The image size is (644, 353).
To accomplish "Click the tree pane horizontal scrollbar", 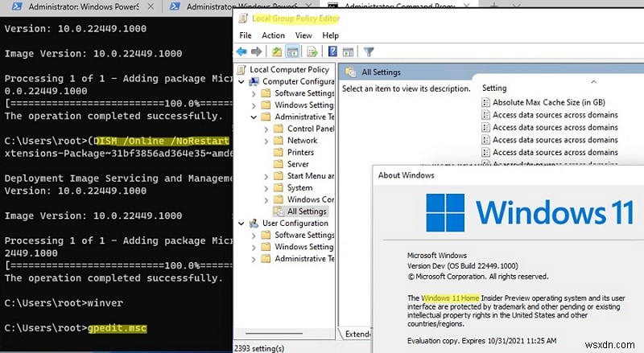I will point(274,333).
